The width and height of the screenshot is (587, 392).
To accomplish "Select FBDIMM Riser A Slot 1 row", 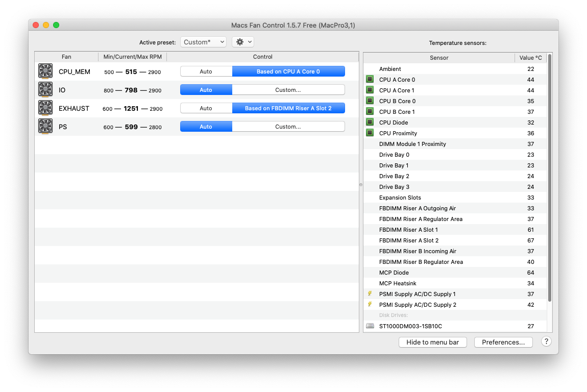I will (455, 230).
